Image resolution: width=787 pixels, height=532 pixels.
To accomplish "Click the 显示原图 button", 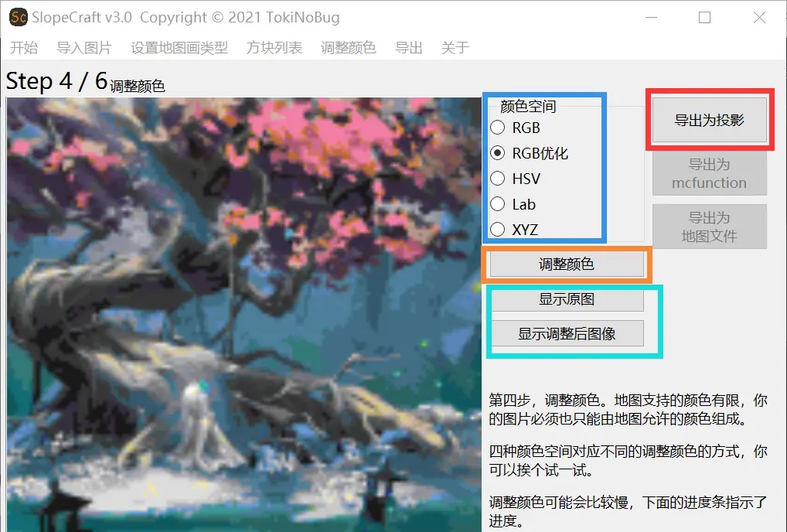I will coord(567,299).
